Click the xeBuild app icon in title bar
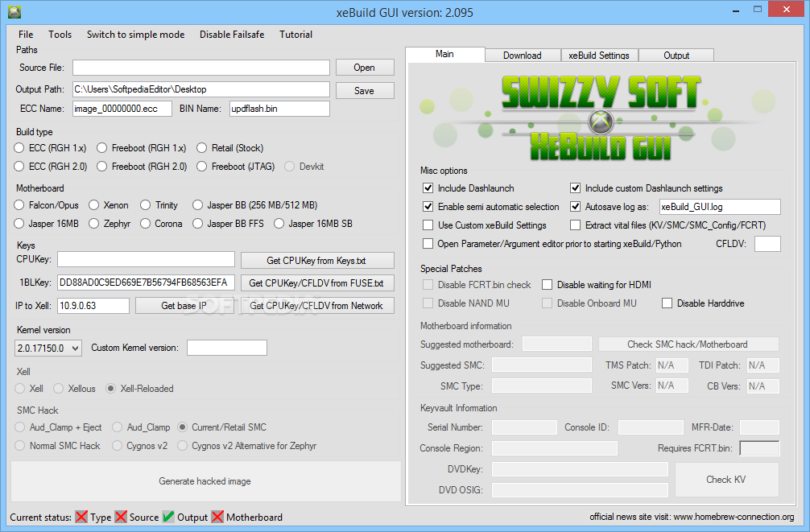The width and height of the screenshot is (810, 532). (14, 12)
